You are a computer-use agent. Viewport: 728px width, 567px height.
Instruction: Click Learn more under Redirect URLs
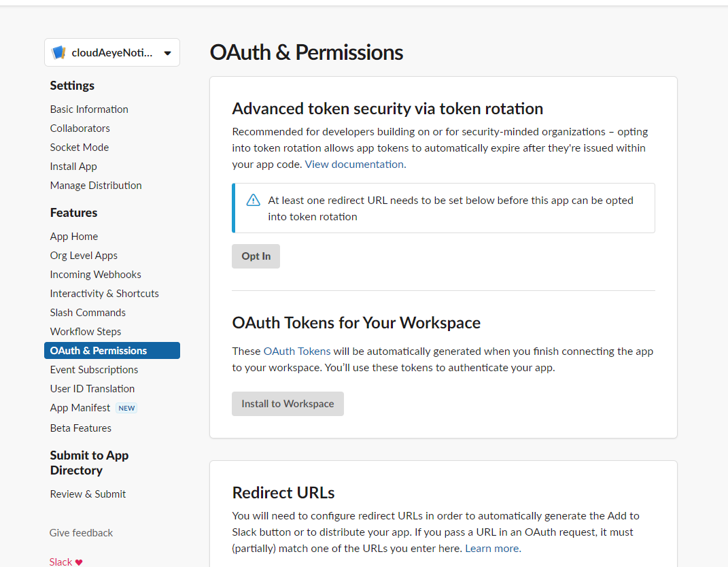492,549
